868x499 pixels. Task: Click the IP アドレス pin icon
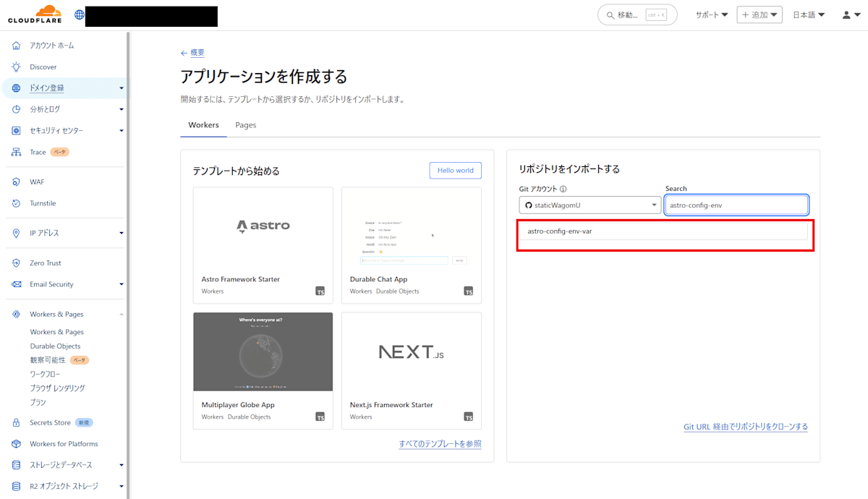click(x=17, y=233)
